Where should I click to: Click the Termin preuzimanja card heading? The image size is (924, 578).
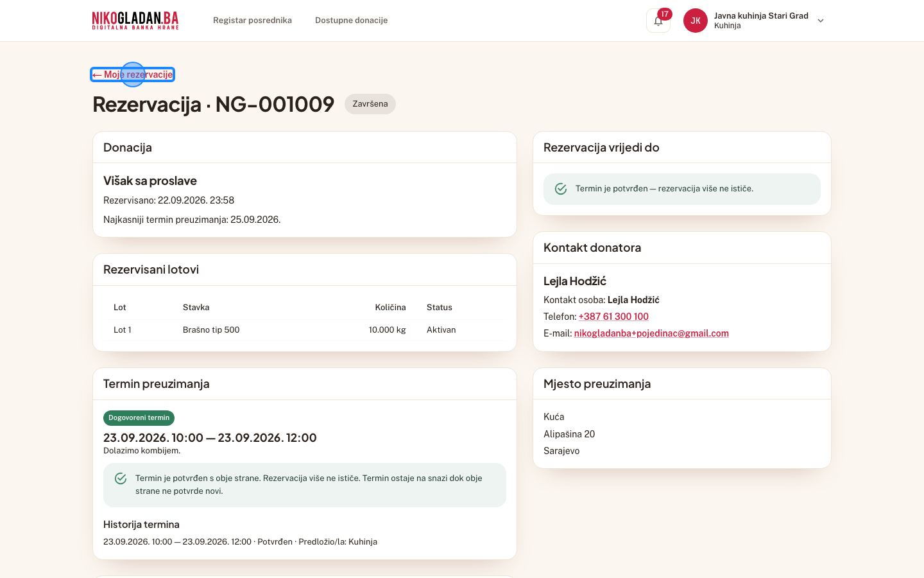[157, 384]
